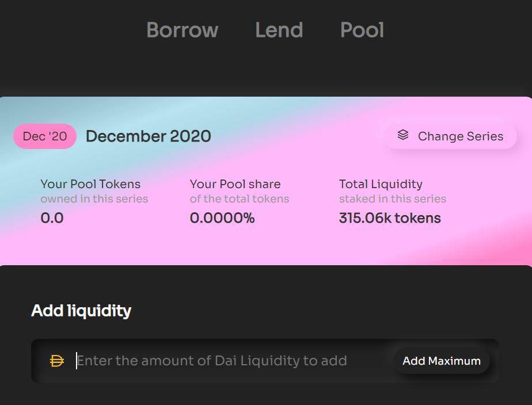Open the Change Series selector
The height and width of the screenshot is (405, 532).
450,136
